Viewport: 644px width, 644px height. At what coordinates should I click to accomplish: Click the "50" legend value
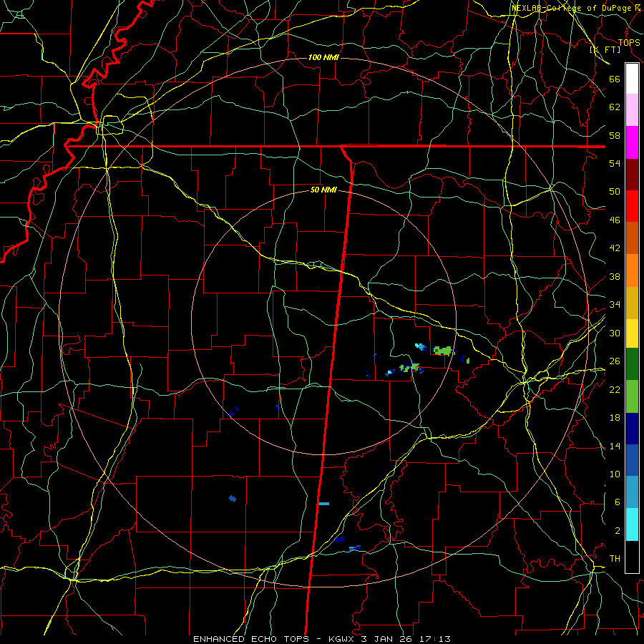tap(615, 192)
